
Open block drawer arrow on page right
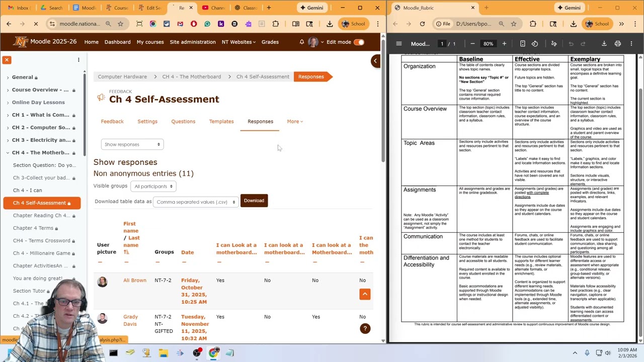point(375,61)
